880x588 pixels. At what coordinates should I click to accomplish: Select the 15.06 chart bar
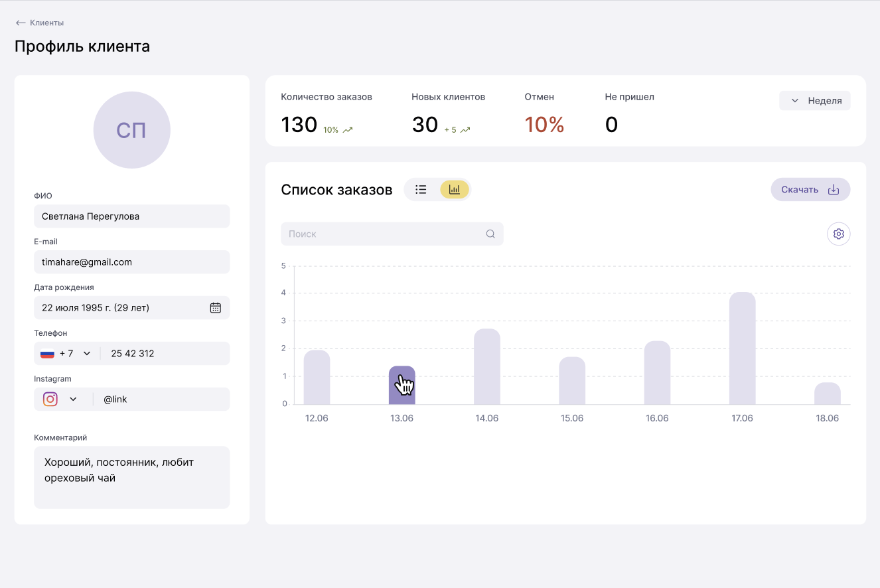(572, 381)
